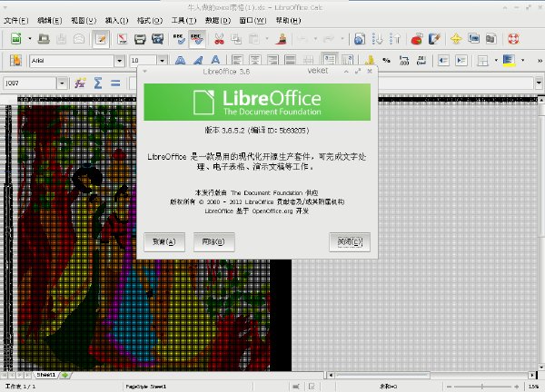The width and height of the screenshot is (545, 392).
Task: Print the file directly with printer icon
Action: (x=140, y=38)
